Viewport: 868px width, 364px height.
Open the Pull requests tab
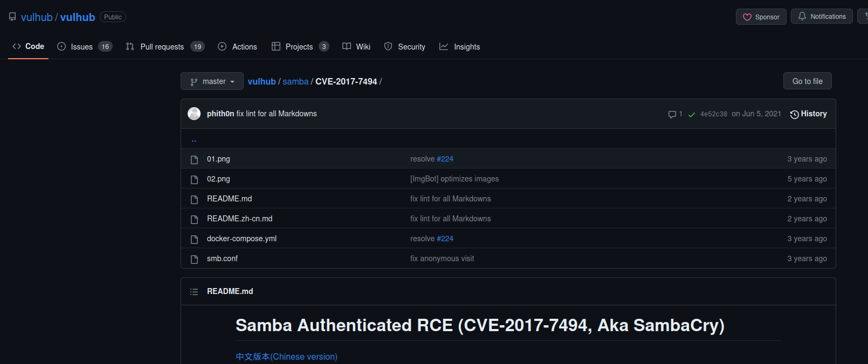click(x=165, y=47)
